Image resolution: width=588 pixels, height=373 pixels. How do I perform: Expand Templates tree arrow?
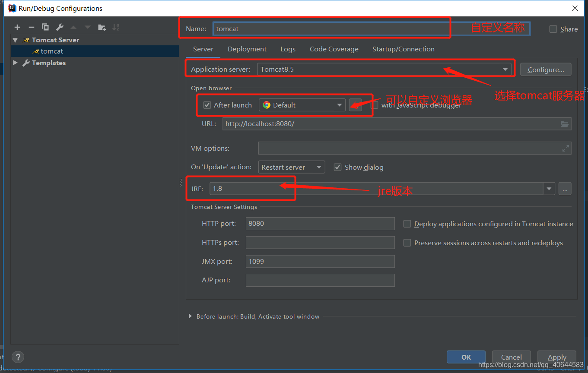[16, 63]
